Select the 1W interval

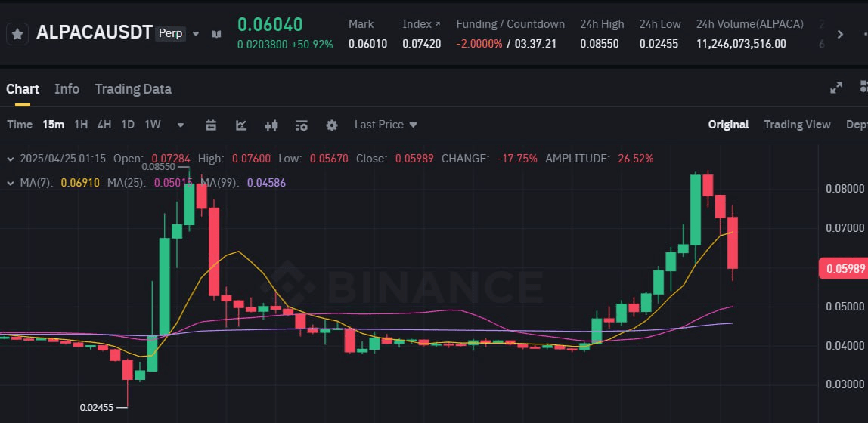(152, 125)
